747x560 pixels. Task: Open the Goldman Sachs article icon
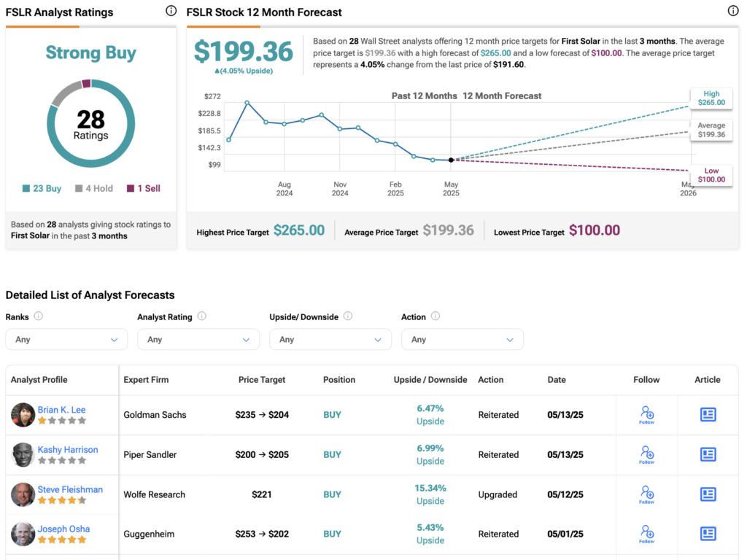[x=708, y=415]
